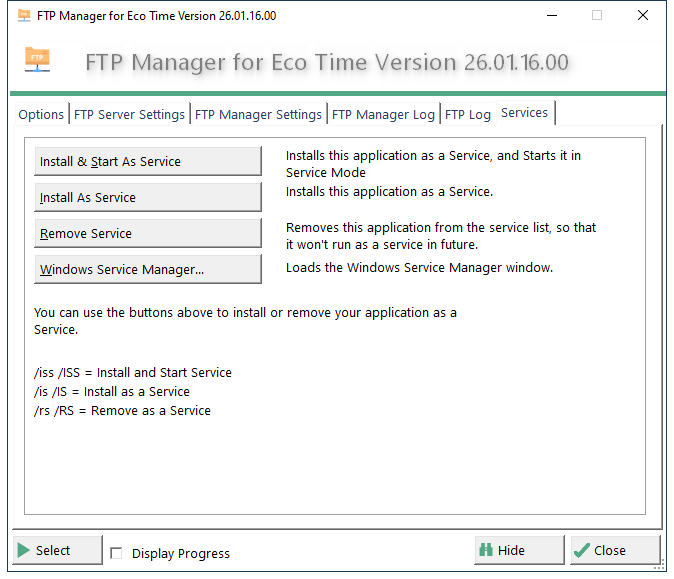This screenshot has width=674, height=579.
Task: Click the '/rs /RS = Remove as a Service' line
Action: pos(123,411)
